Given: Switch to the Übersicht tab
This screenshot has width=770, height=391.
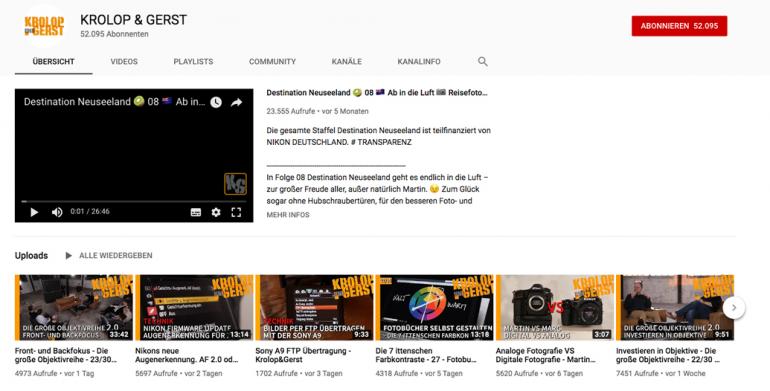Looking at the screenshot, I should (x=54, y=61).
